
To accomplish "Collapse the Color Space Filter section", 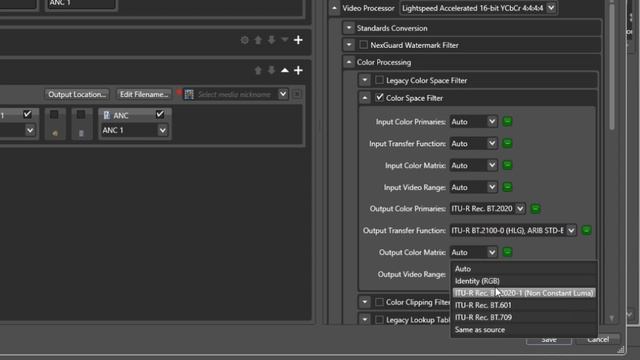I will [x=365, y=98].
